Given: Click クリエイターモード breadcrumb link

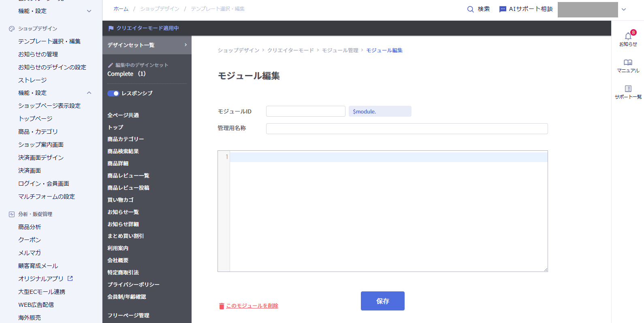Looking at the screenshot, I should [x=290, y=50].
